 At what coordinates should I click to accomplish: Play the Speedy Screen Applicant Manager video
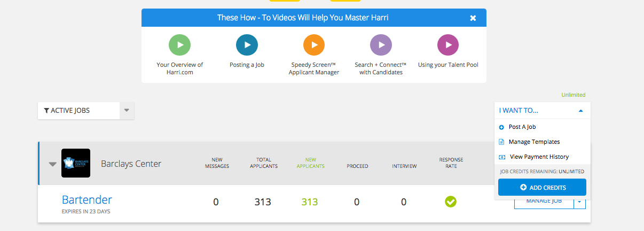coord(314,45)
